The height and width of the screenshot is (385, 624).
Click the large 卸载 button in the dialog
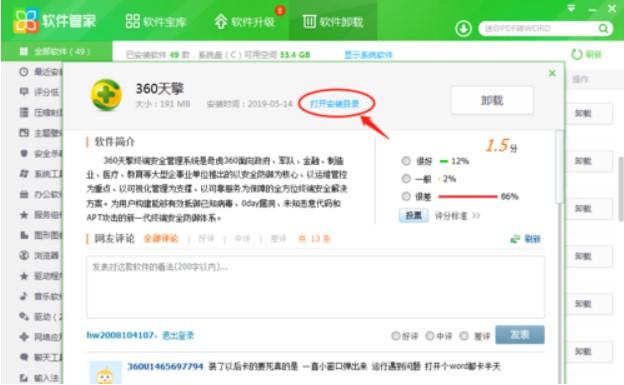492,100
